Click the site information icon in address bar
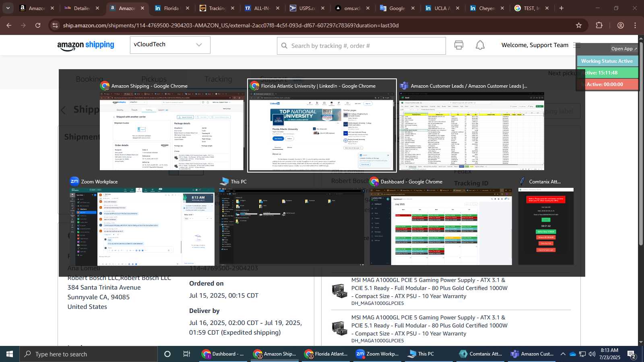The image size is (644, 362). click(56, 25)
